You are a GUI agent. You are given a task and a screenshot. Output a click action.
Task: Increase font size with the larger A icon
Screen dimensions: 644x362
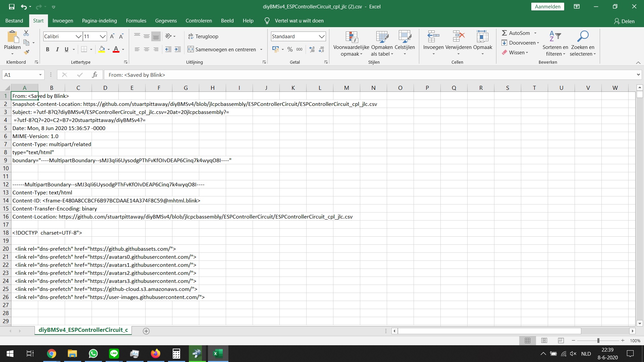pyautogui.click(x=112, y=36)
